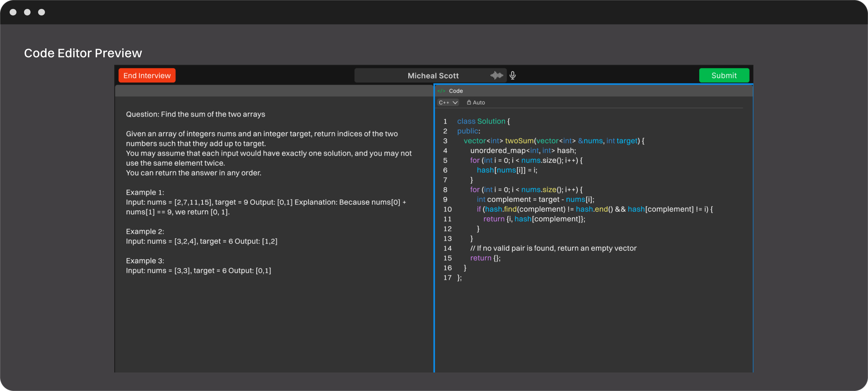
Task: Click 'hash[nums[i]] = i;' on line 6
Action: pyautogui.click(x=507, y=170)
